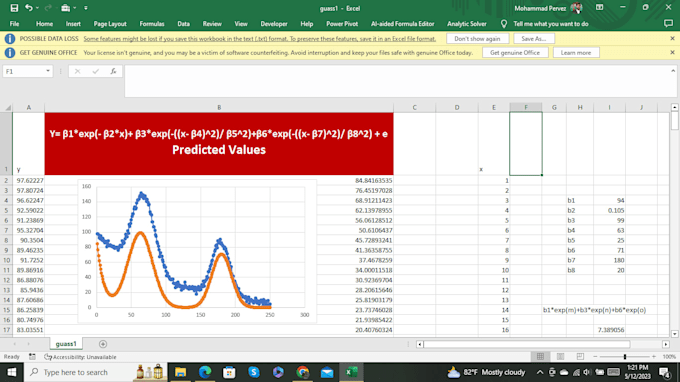Image resolution: width=680 pixels, height=382 pixels.
Task: Select the Page Layout tab
Action: (x=110, y=24)
